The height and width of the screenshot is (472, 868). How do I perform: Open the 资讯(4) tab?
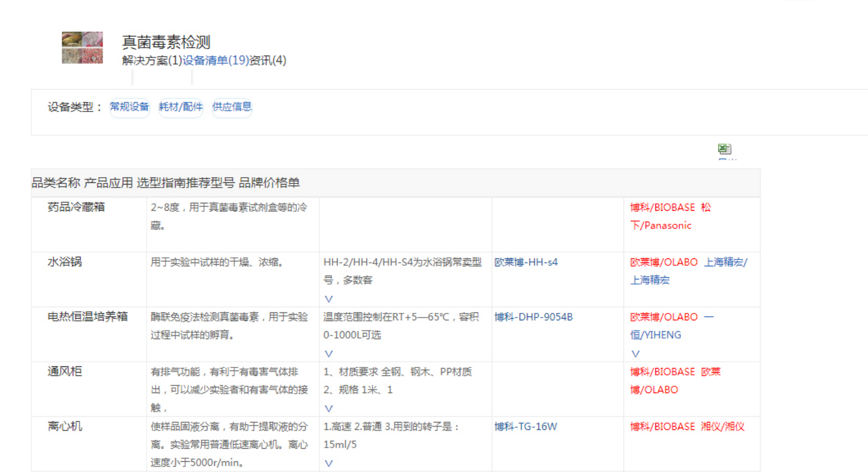tap(268, 61)
